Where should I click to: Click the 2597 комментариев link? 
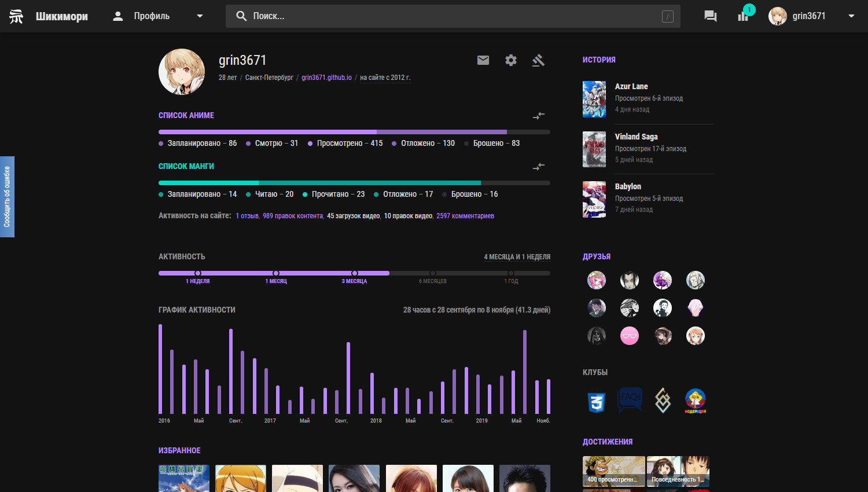click(465, 216)
